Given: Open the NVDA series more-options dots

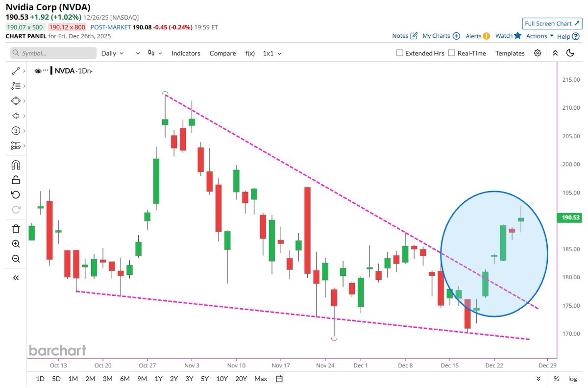Looking at the screenshot, I should [x=47, y=71].
